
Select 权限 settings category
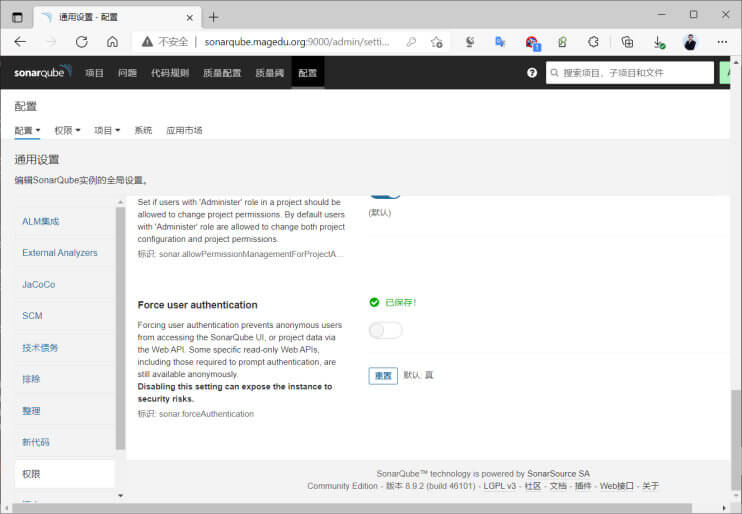tap(64, 474)
